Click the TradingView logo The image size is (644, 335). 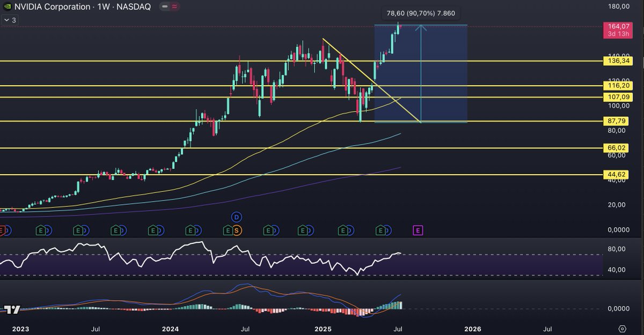point(12,309)
